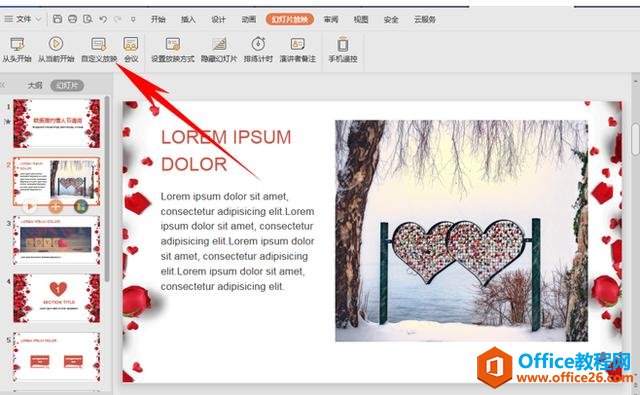This screenshot has width=640, height=395.
Task: Start slideshow with 从头开始 icon
Action: [x=17, y=44]
